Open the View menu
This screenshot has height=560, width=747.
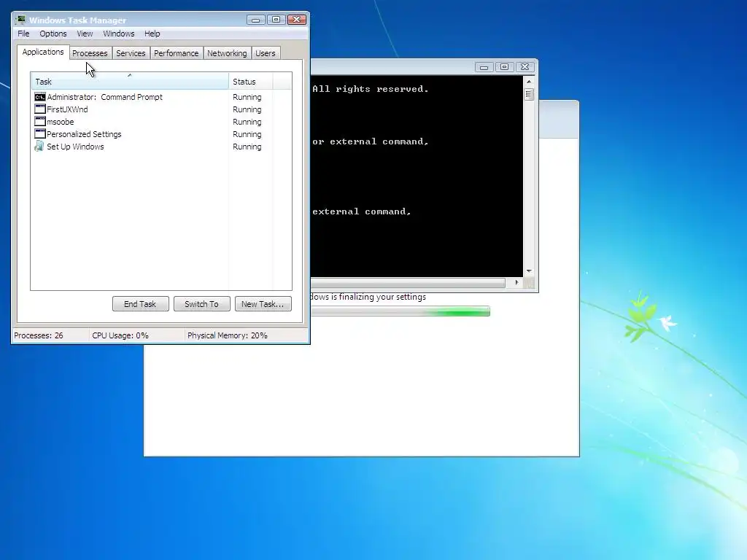[x=85, y=34]
